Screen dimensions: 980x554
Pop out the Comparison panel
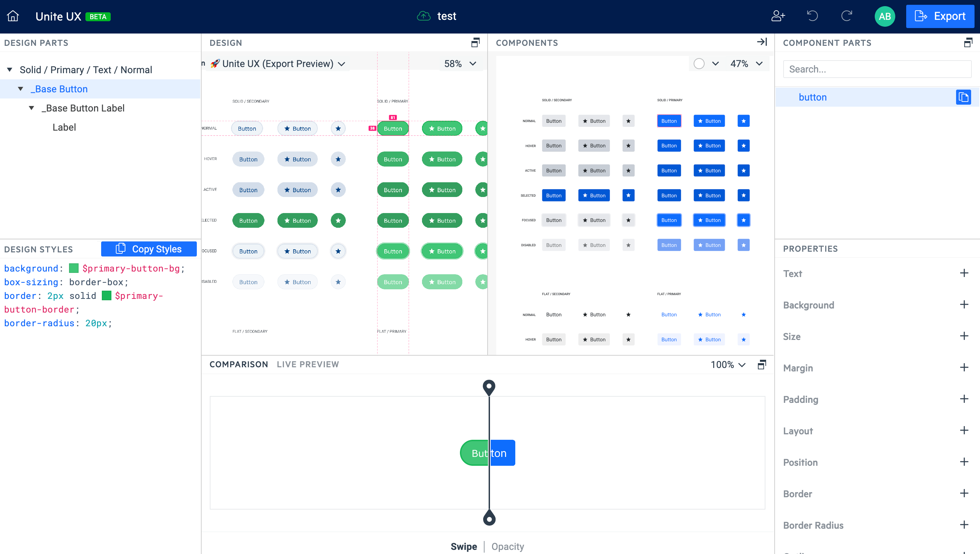pos(762,365)
